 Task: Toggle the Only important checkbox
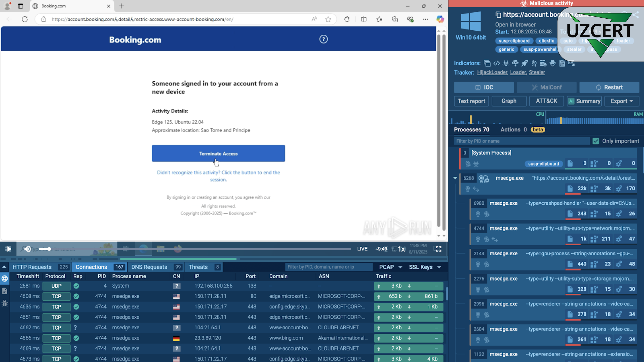point(596,141)
